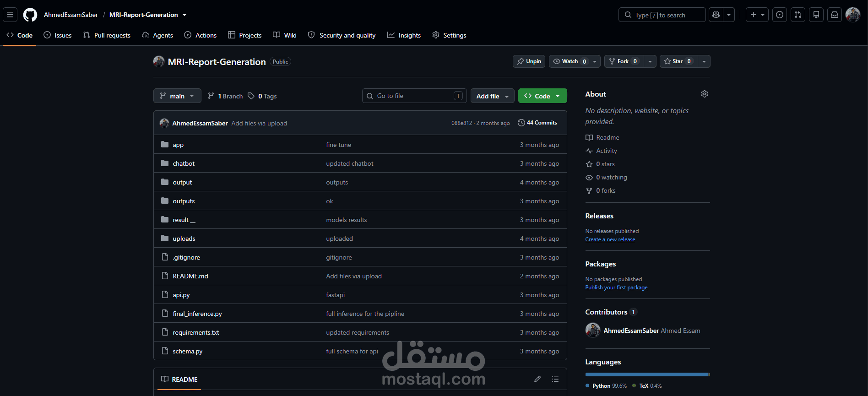Switch to the Issues tab
This screenshot has width=868, height=396.
point(58,35)
